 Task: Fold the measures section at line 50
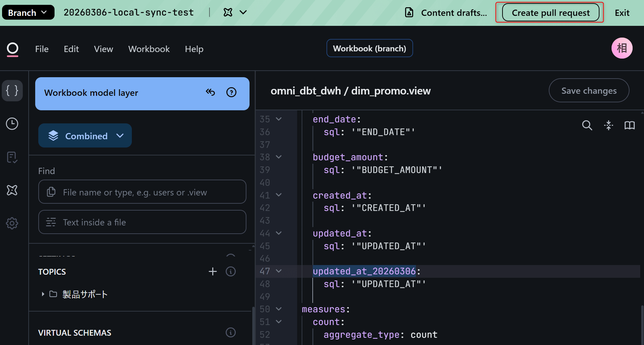tap(279, 309)
